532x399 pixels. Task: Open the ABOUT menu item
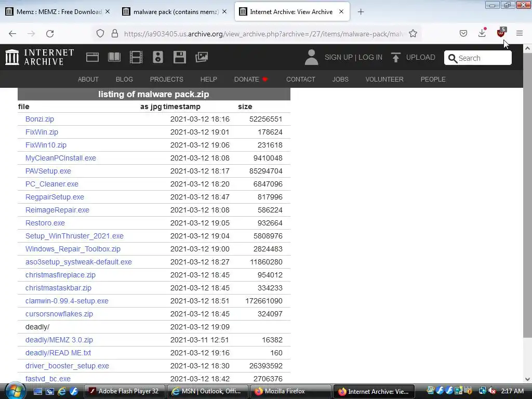(88, 79)
